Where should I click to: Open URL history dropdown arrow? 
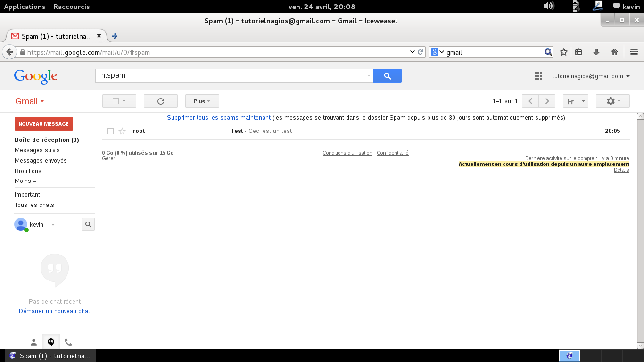[x=413, y=52]
